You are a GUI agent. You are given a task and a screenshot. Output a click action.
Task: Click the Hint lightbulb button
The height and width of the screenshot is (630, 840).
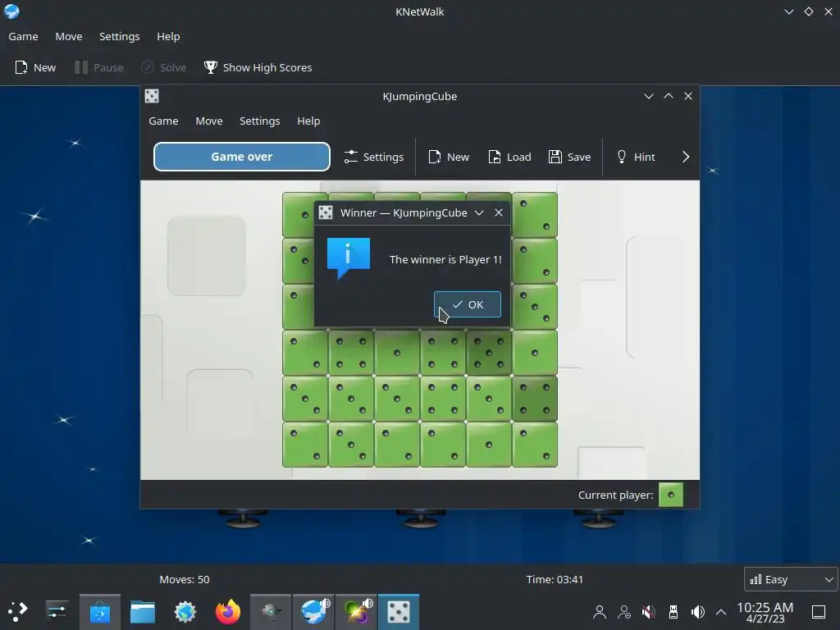point(636,157)
